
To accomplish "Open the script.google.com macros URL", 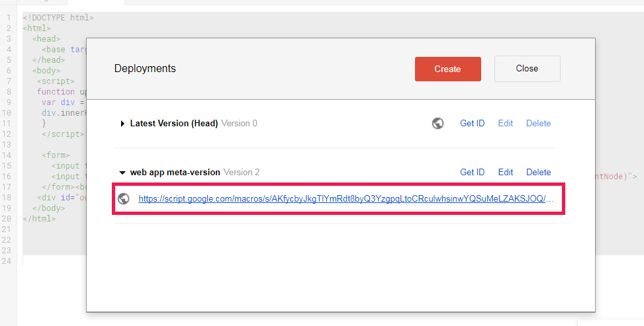I will 345,199.
